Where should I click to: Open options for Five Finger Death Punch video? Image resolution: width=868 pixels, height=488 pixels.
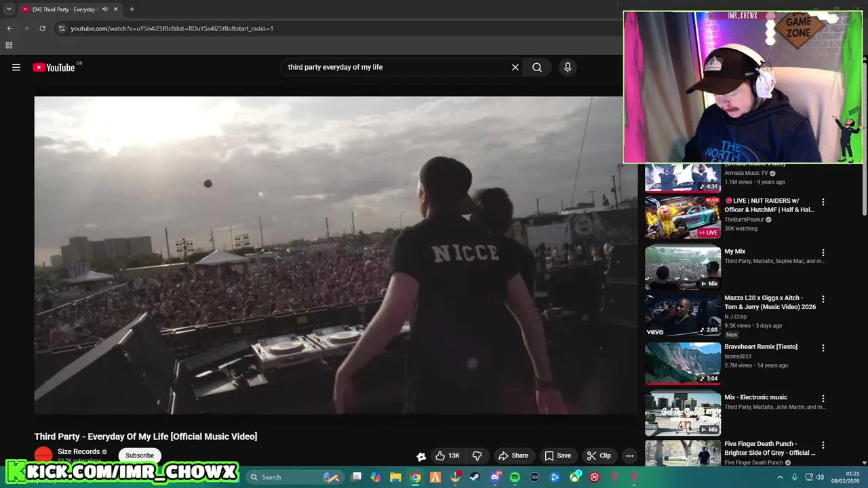click(823, 445)
